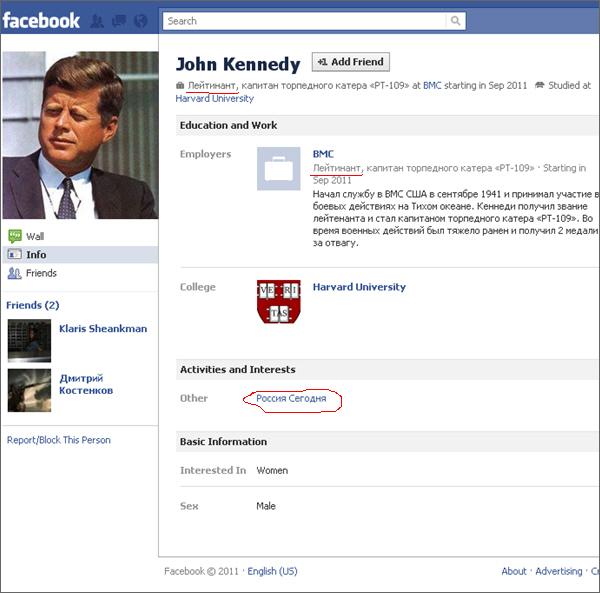Click the search magnifier button
Screen dimensions: 600x593
tap(455, 21)
